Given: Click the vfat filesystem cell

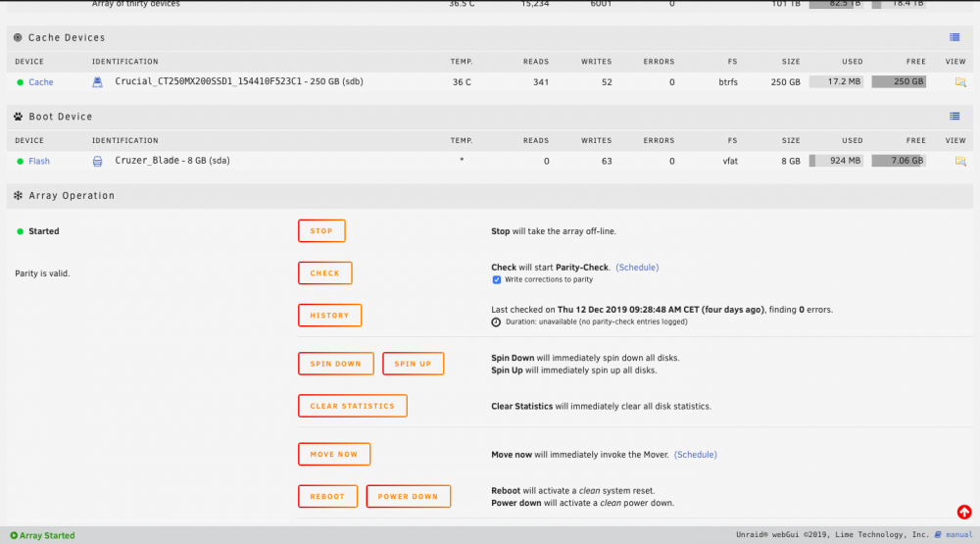Looking at the screenshot, I should [730, 162].
